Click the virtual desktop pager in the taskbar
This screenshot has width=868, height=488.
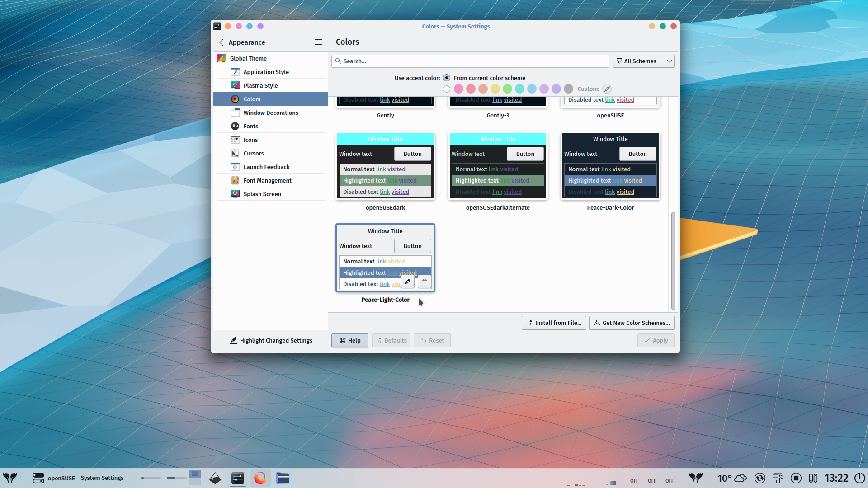point(195,478)
